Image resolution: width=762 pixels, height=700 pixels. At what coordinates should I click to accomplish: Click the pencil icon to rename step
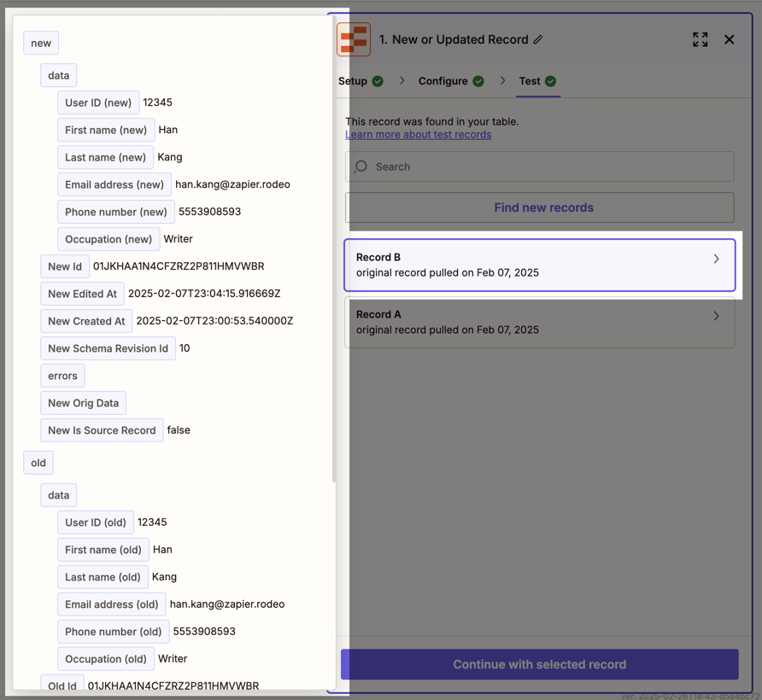point(538,39)
